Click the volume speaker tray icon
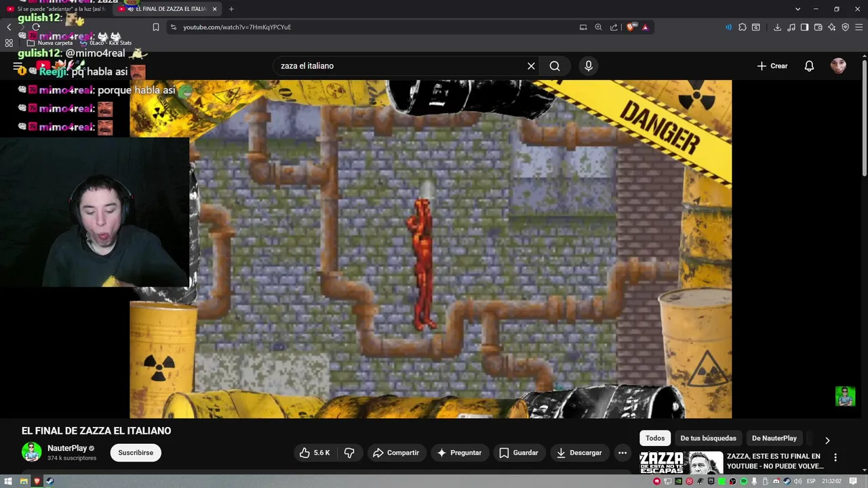The image size is (868, 488). (798, 481)
